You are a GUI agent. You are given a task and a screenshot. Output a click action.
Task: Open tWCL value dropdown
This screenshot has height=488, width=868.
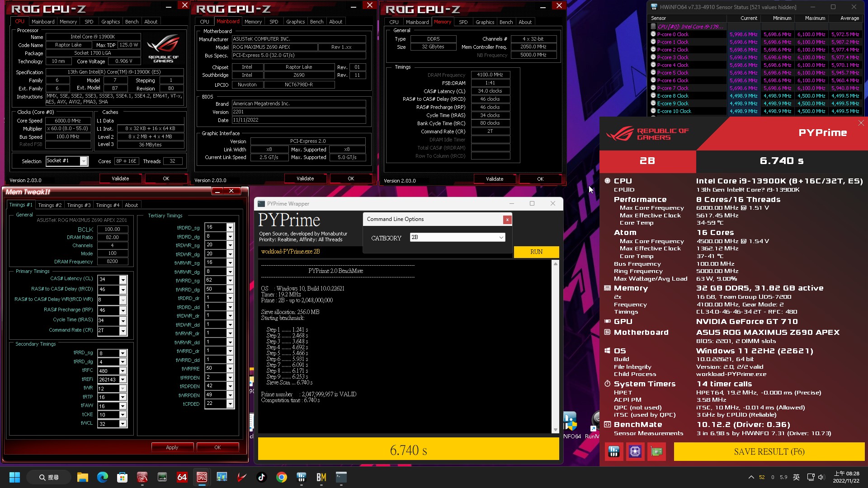click(x=123, y=424)
